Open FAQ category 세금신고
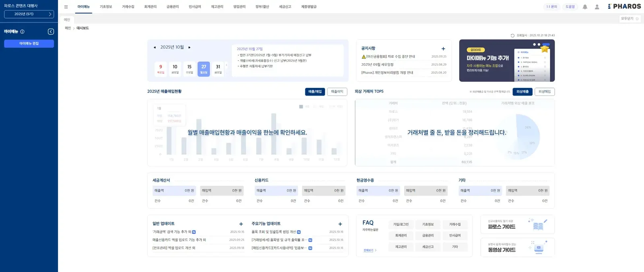 click(428, 247)
